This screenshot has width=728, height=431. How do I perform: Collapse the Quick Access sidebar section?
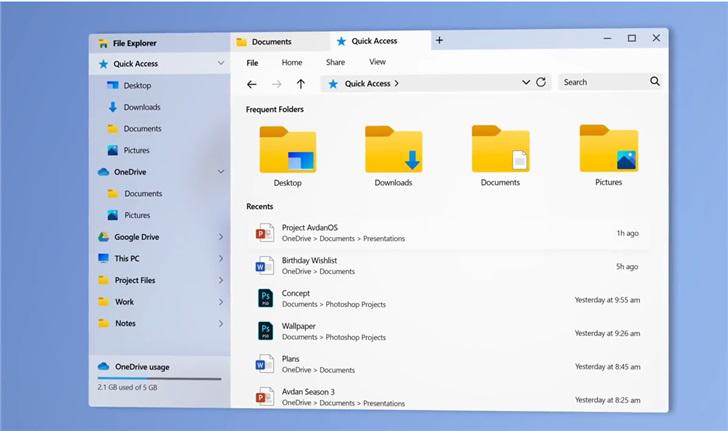(221, 63)
